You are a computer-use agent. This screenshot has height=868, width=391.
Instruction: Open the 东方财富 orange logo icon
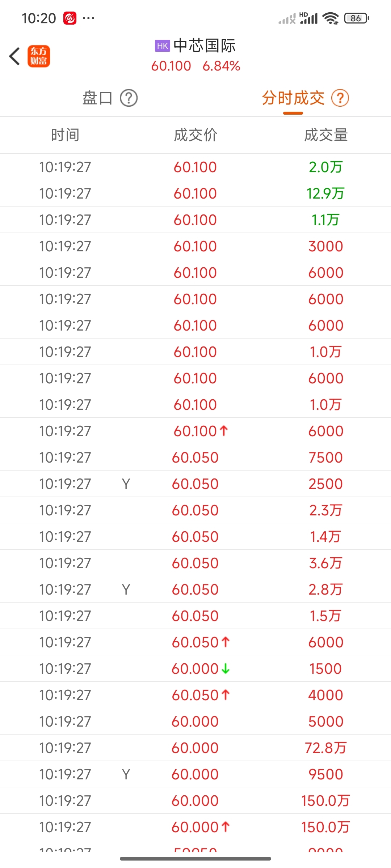39,56
